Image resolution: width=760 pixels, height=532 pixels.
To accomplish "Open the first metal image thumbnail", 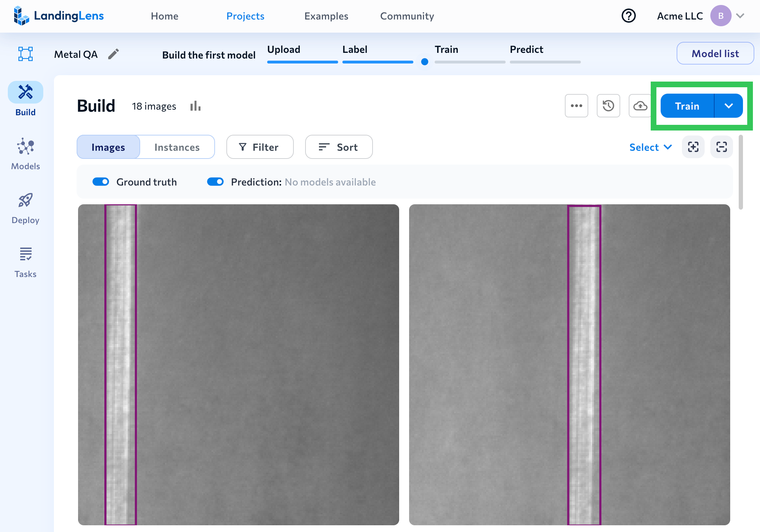I will [238, 364].
